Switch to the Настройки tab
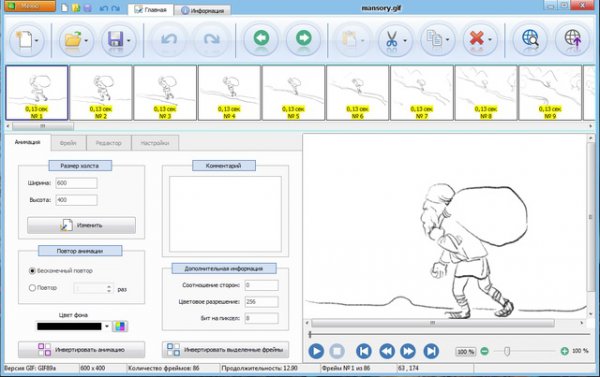The image size is (600, 377). (155, 143)
